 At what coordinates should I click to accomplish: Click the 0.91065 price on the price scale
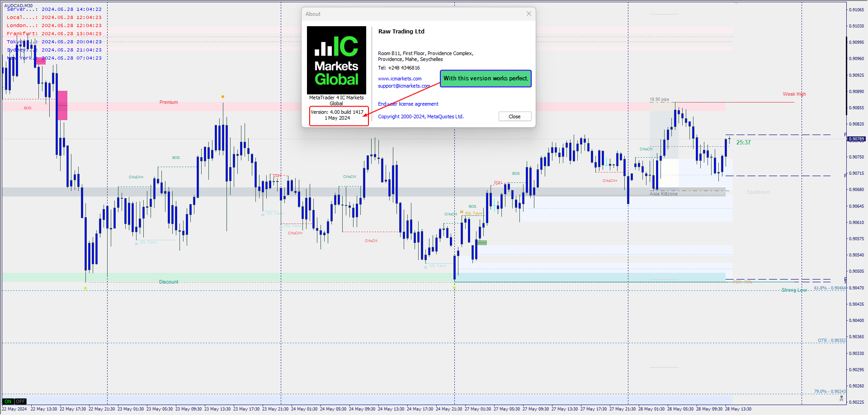pyautogui.click(x=856, y=9)
